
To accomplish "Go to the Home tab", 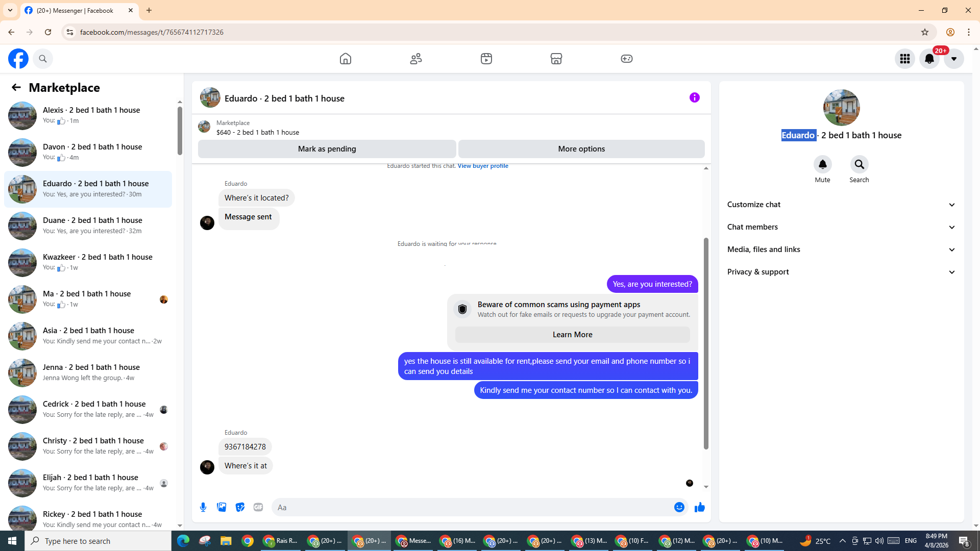I will pyautogui.click(x=346, y=59).
